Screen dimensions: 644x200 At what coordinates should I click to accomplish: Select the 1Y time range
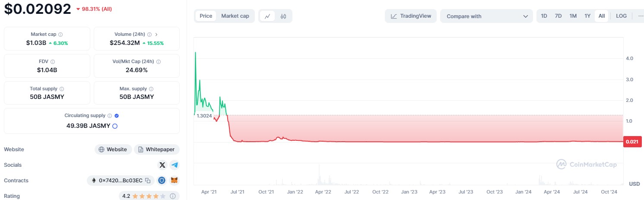587,16
